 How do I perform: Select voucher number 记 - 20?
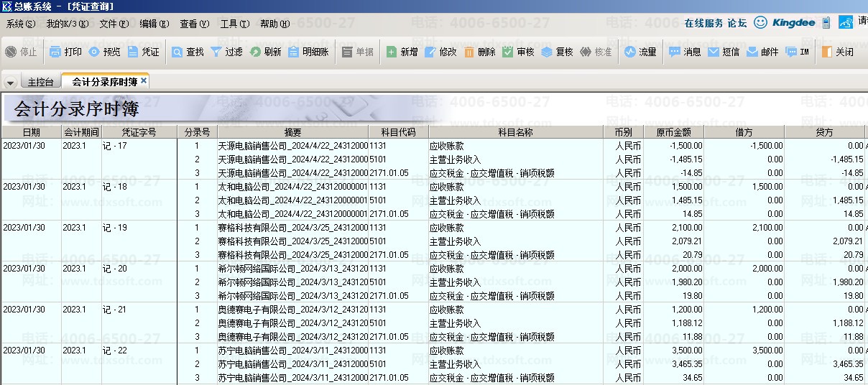point(114,269)
